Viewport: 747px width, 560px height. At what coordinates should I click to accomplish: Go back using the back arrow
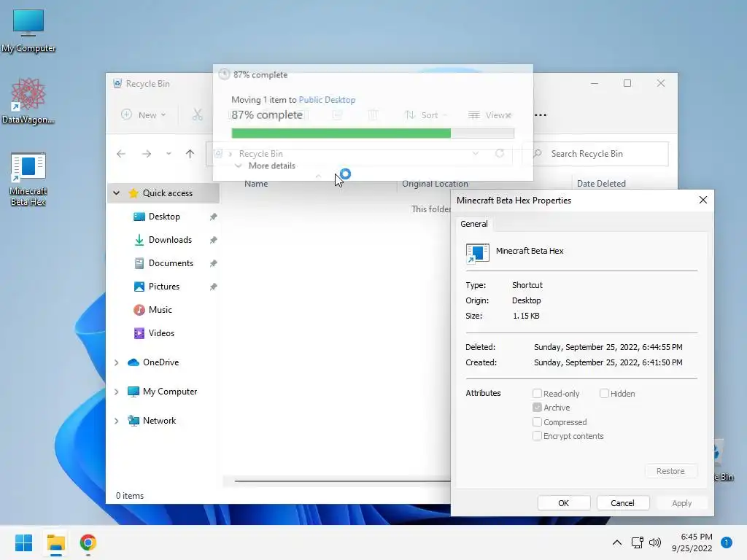click(121, 154)
